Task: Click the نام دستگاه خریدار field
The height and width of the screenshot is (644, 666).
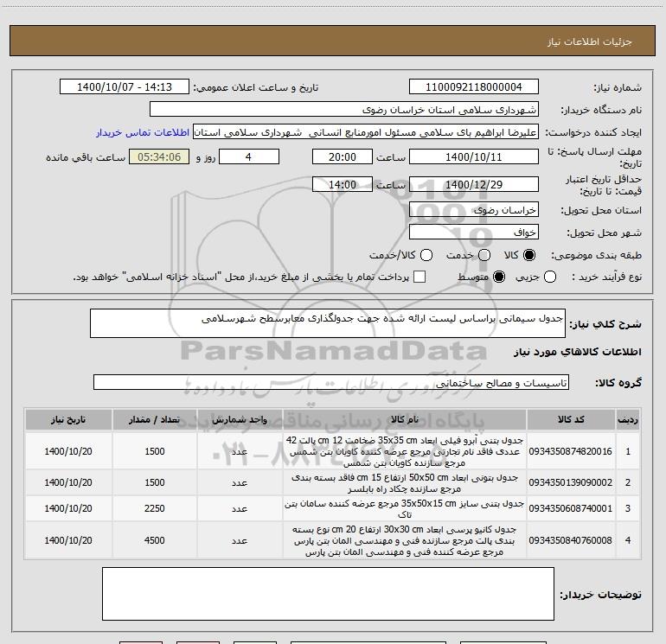Action: [x=344, y=110]
